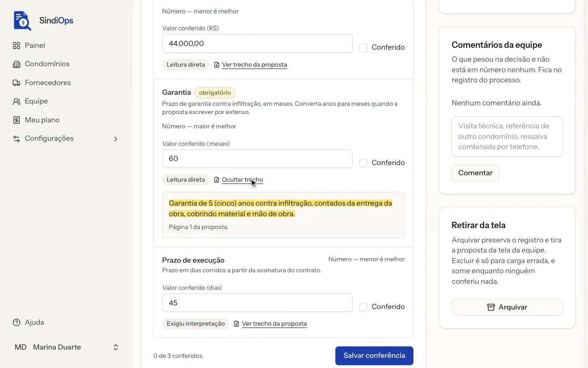The width and height of the screenshot is (588, 368).
Task: Tick Conferido for the 44.000,00 value
Action: click(363, 47)
